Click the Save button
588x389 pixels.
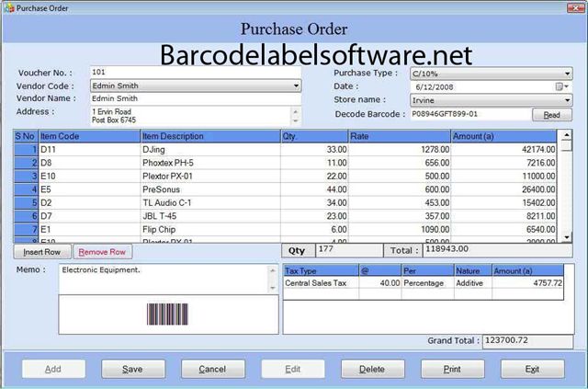[x=132, y=369]
